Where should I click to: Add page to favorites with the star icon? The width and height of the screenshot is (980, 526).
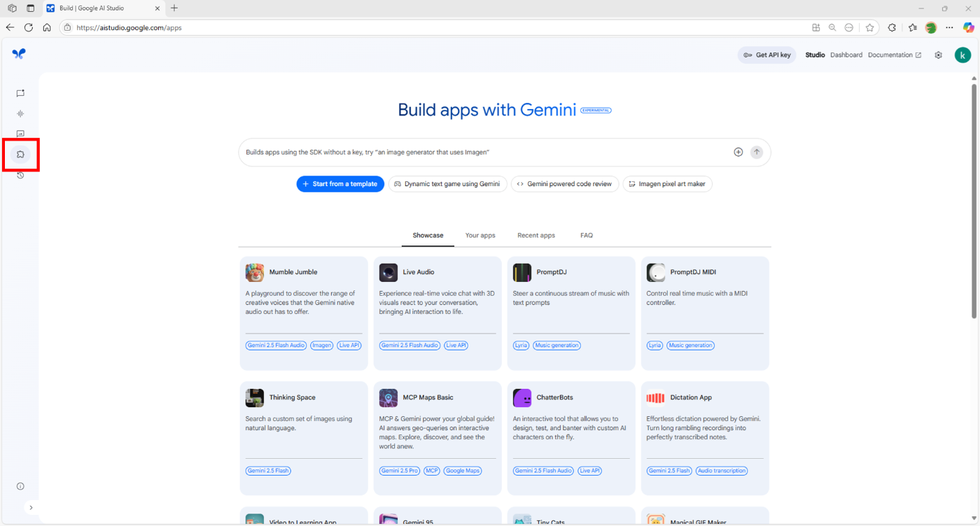[869, 27]
